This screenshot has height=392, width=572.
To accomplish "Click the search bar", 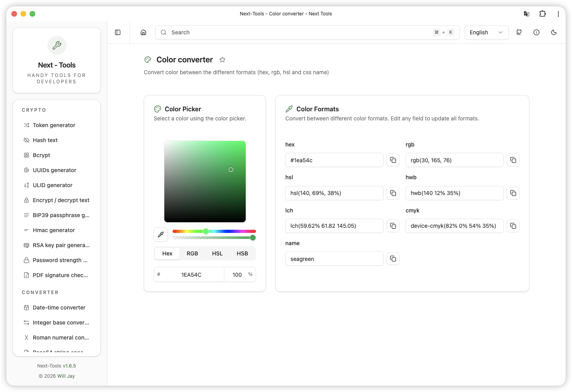I will (x=277, y=32).
